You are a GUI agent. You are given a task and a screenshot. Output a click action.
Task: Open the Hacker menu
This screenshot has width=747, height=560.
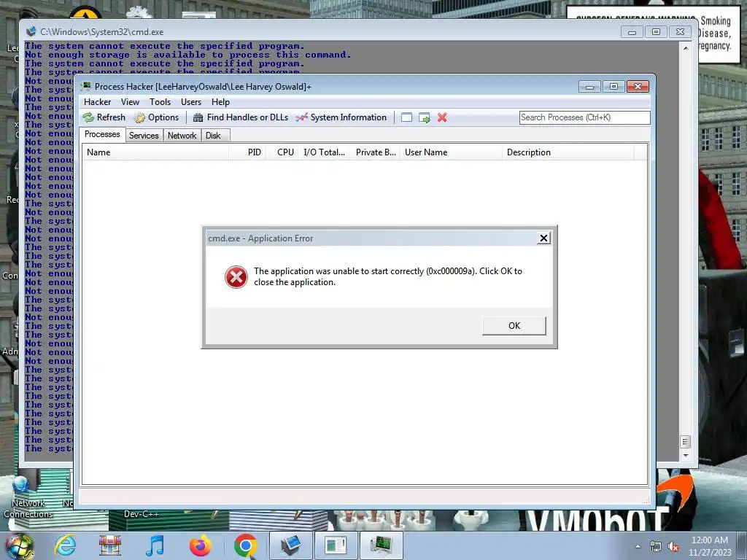tap(97, 102)
